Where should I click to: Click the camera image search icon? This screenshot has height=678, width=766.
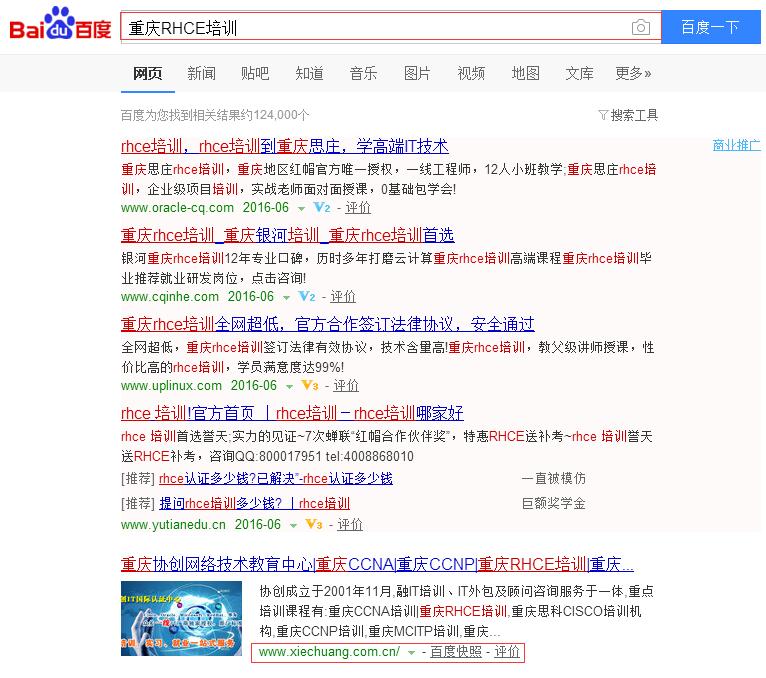(641, 28)
